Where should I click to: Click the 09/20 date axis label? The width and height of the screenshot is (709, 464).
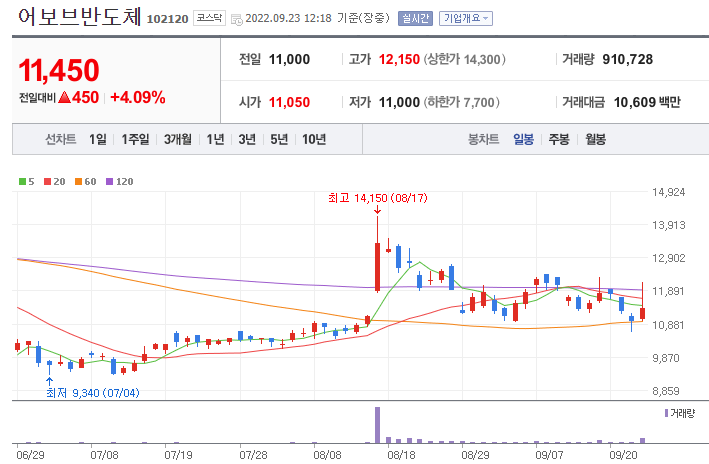pos(623,455)
